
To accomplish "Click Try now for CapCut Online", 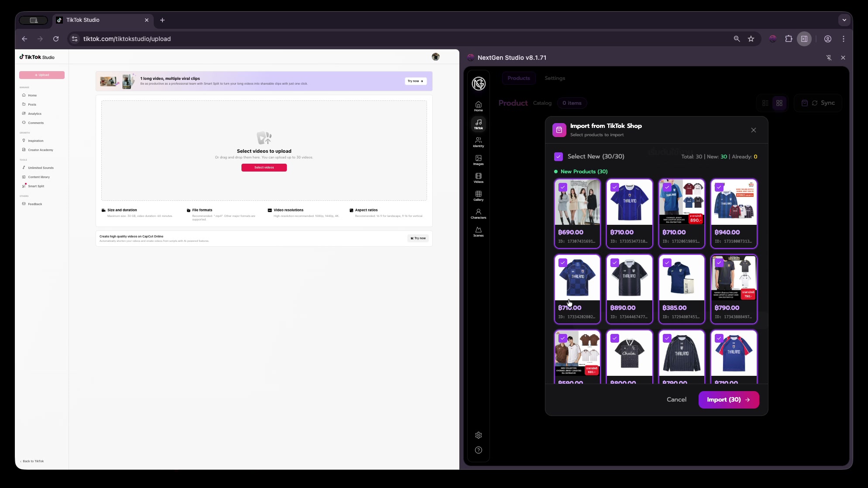I will [418, 238].
